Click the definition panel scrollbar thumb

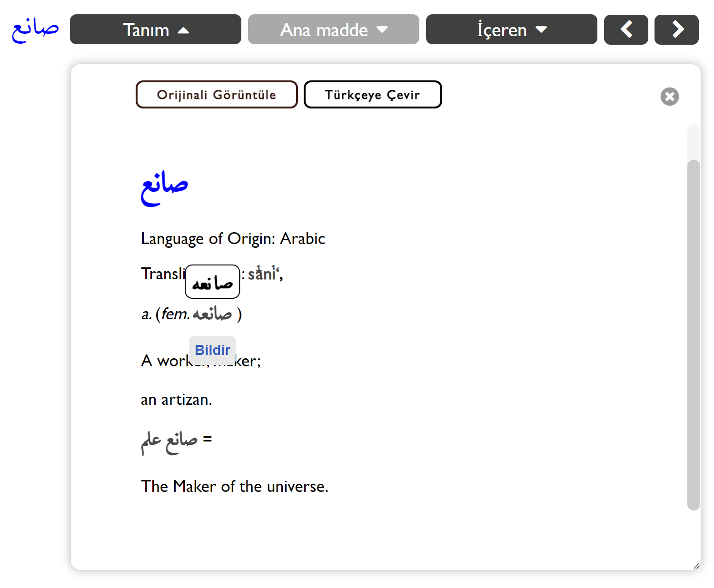tap(694, 333)
